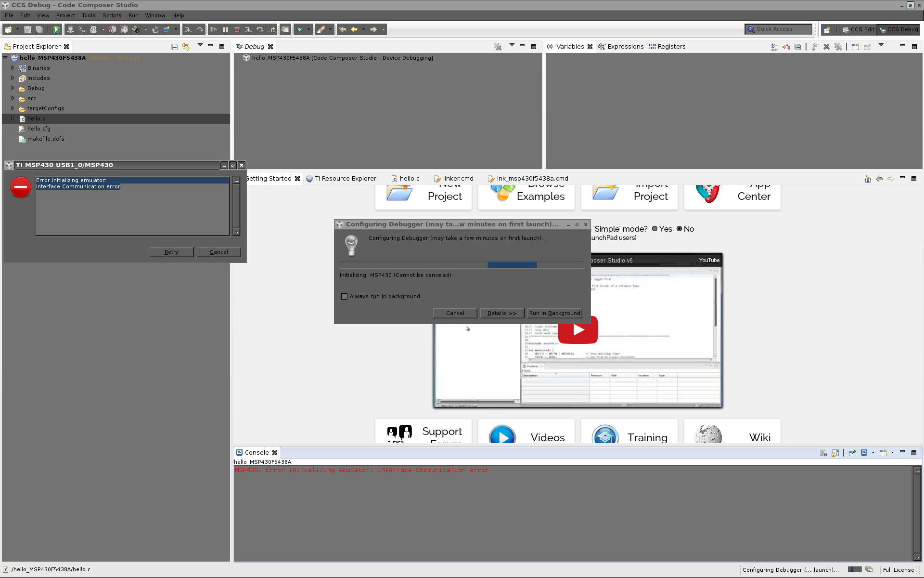Open the Getting Started home icon
924x578 pixels.
point(867,179)
